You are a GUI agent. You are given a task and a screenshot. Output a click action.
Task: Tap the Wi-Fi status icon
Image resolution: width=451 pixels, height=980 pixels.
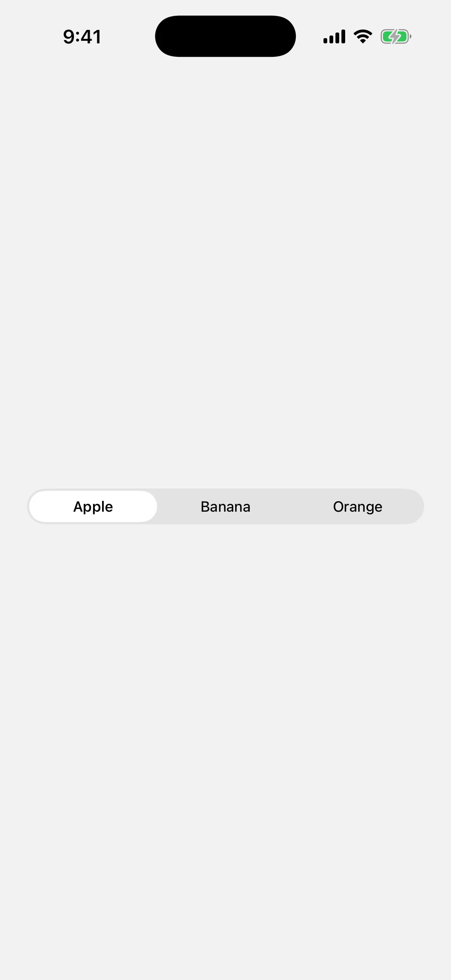363,37
